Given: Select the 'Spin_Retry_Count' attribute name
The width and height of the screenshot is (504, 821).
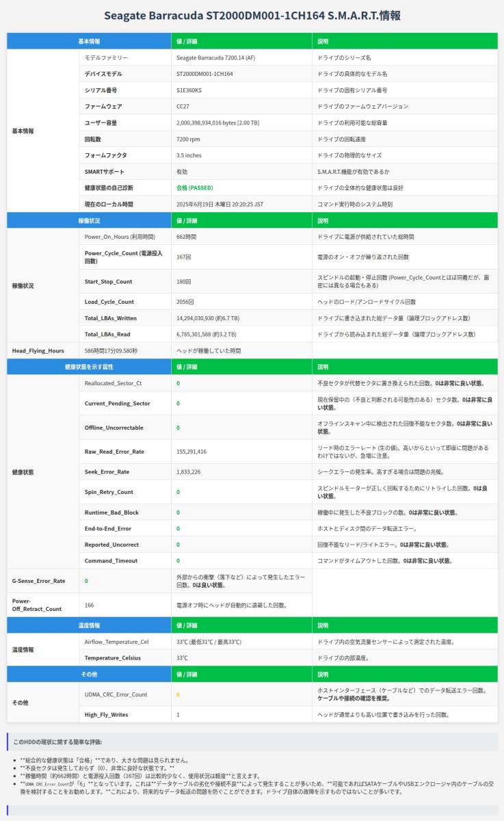Looking at the screenshot, I should (x=109, y=492).
